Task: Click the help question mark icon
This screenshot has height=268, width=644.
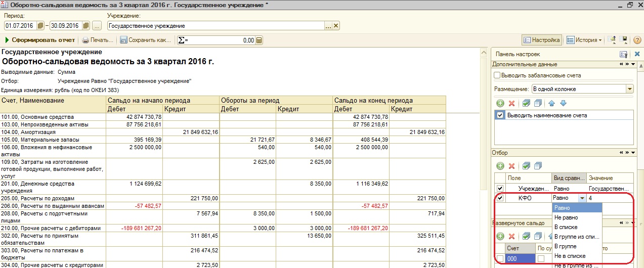Action: [637, 40]
